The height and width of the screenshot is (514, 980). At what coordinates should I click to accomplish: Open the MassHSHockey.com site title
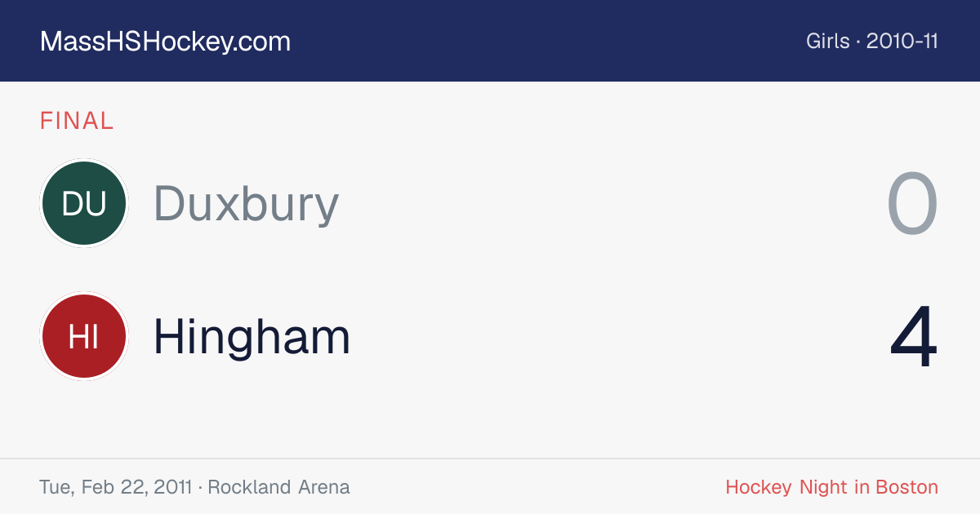165,42
